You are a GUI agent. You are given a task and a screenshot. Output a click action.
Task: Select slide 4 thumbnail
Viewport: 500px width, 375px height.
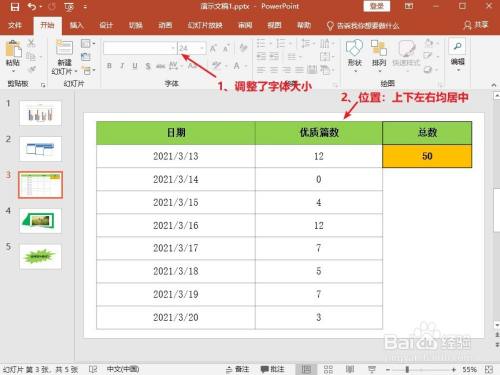click(x=40, y=221)
